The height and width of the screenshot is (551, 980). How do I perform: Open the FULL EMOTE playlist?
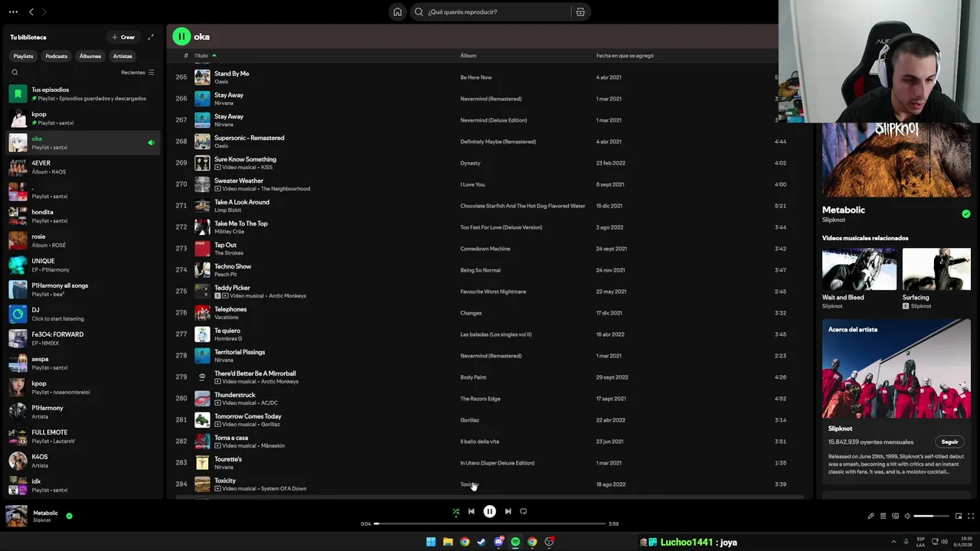coord(83,437)
